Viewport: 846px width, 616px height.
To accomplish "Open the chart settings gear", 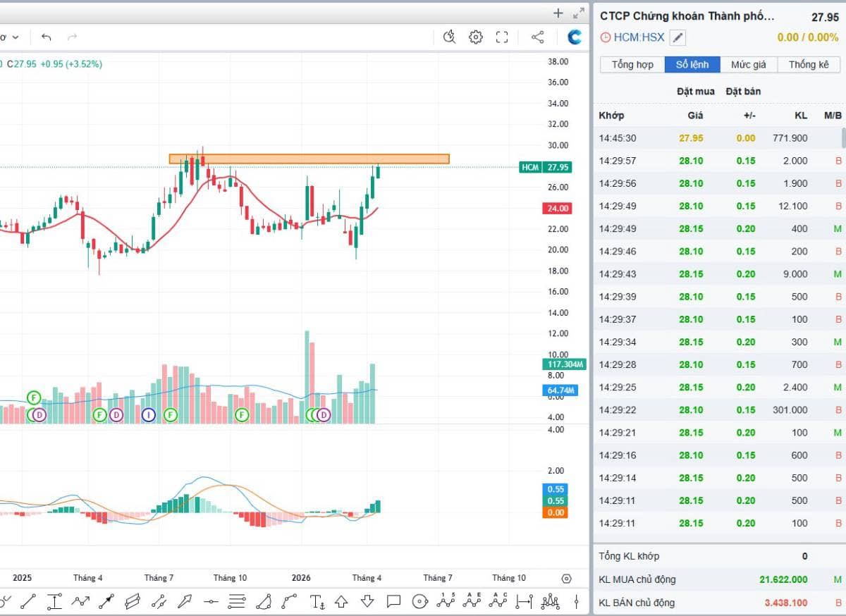I will [x=476, y=37].
